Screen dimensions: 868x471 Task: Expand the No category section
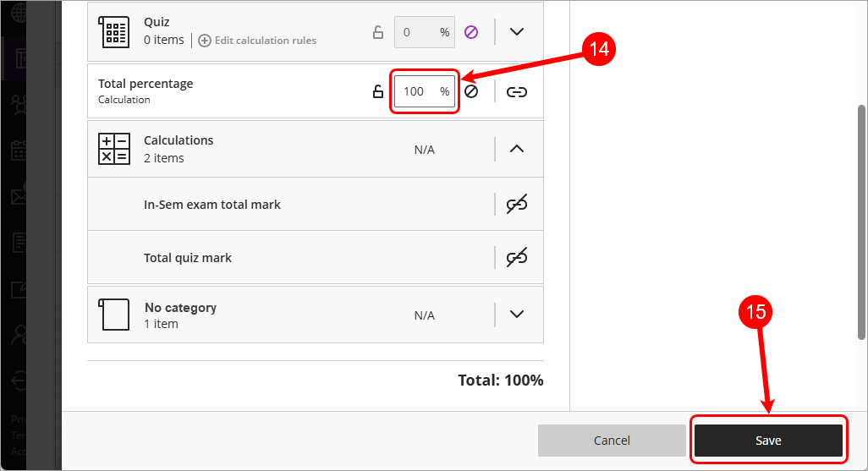click(517, 315)
